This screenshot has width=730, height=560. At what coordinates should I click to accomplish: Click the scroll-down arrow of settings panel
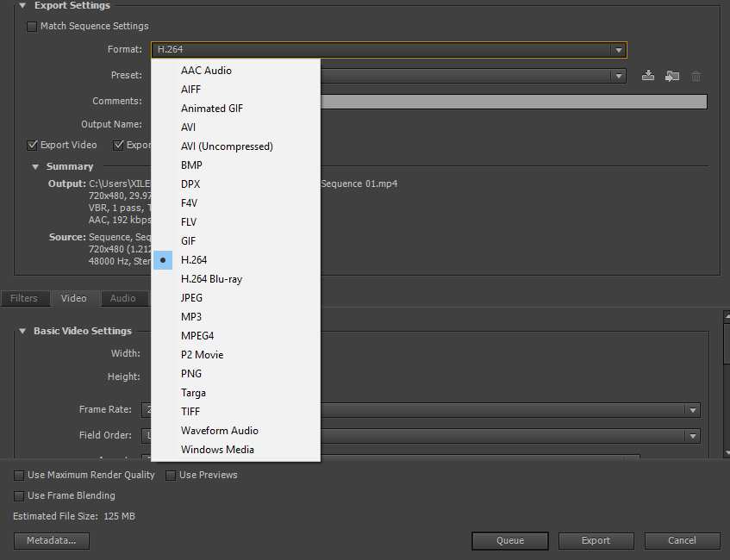coord(727,453)
